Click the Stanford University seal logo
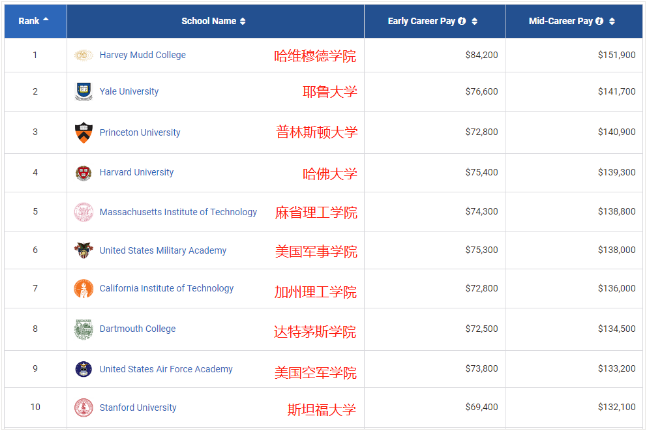Viewport: 648px width, 433px height. 84,408
